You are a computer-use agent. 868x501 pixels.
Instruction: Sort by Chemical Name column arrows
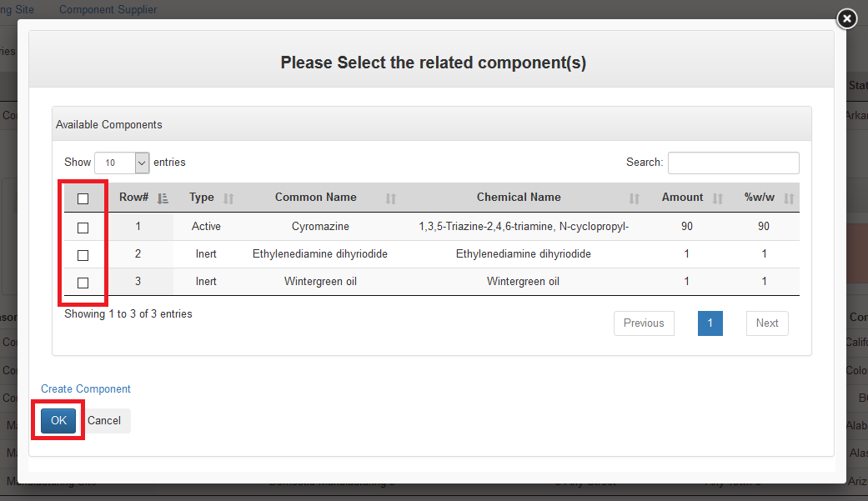pyautogui.click(x=635, y=198)
